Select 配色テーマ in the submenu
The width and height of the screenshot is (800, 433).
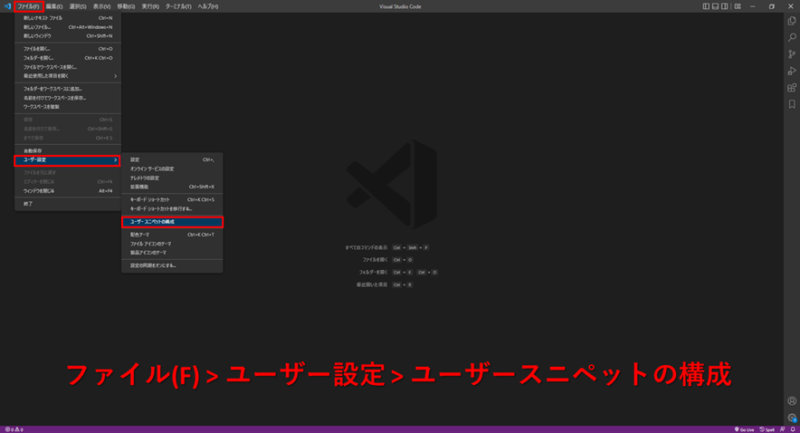click(x=142, y=234)
